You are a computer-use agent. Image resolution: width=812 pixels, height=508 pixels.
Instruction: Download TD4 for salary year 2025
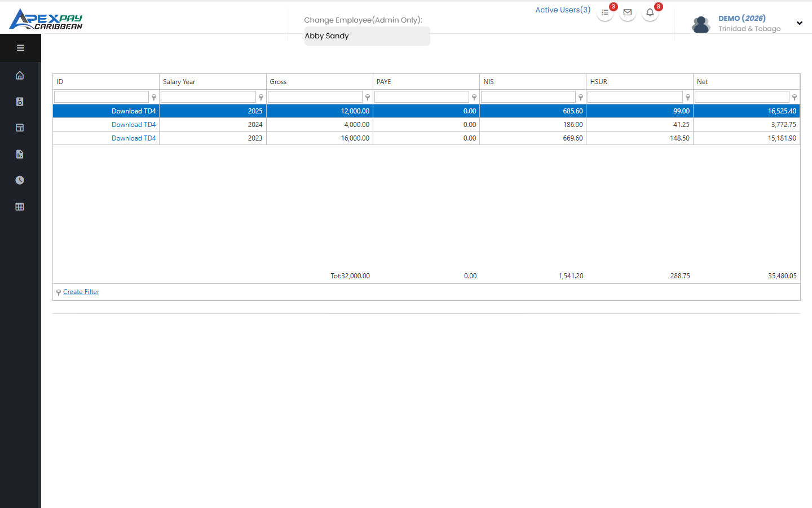[x=134, y=111]
